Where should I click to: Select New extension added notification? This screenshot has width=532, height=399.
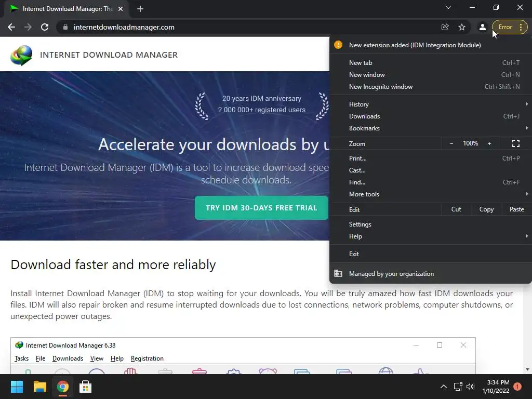(431, 45)
